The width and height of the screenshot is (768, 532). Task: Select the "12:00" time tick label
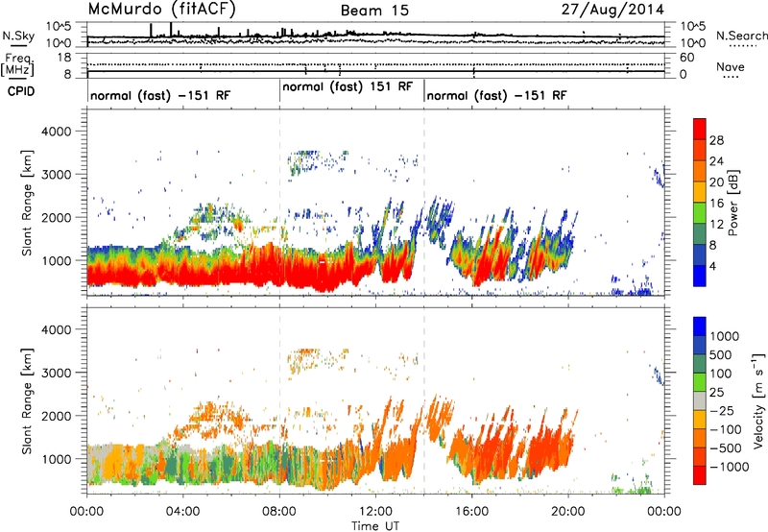(375, 512)
